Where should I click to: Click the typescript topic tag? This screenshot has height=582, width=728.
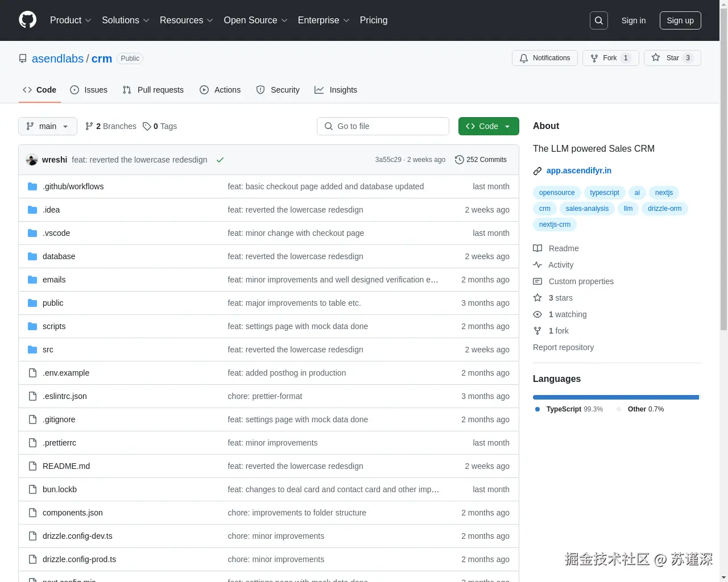(x=604, y=193)
